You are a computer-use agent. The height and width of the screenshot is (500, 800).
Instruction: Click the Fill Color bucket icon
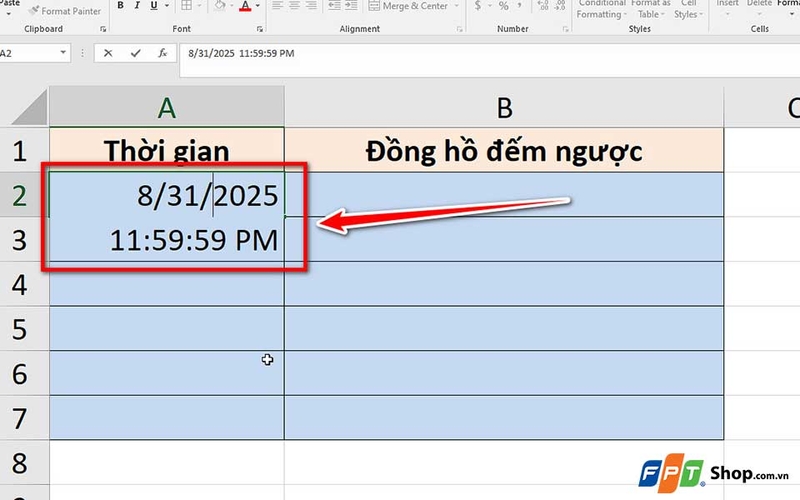(x=220, y=6)
